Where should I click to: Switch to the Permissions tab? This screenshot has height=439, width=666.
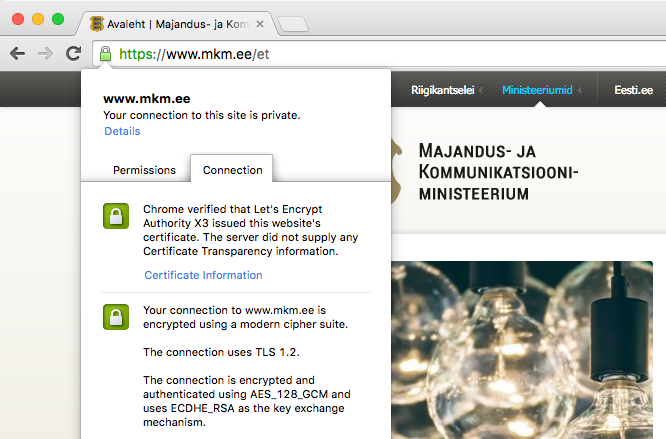click(x=144, y=170)
